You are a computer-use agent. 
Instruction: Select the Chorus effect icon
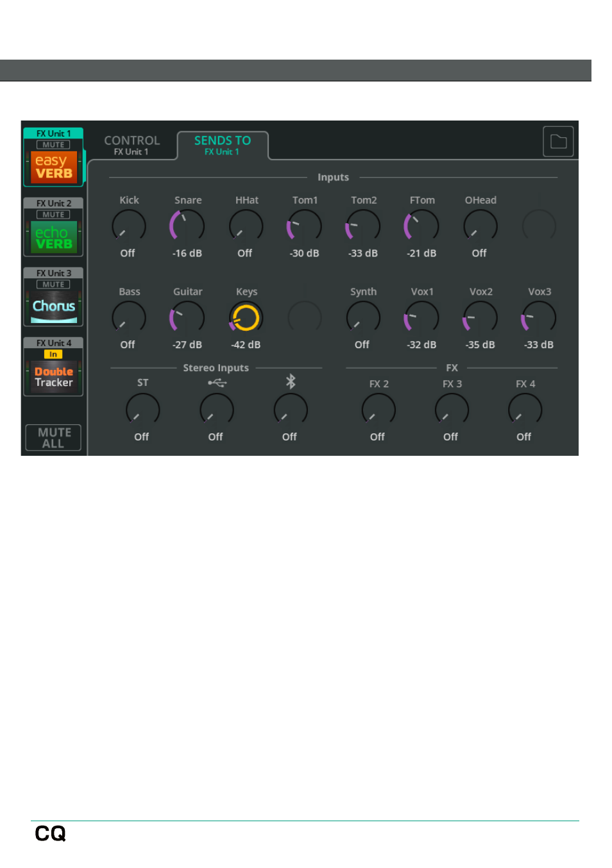pyautogui.click(x=54, y=306)
